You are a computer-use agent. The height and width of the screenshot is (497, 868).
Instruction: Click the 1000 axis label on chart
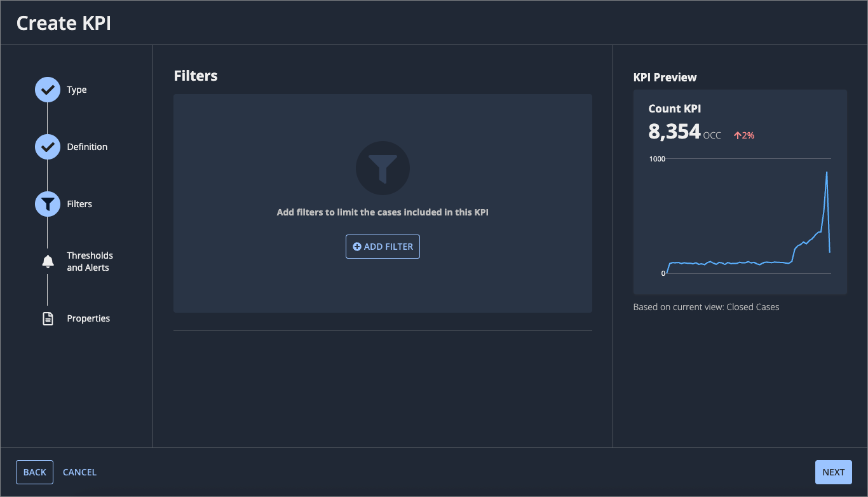tap(657, 158)
